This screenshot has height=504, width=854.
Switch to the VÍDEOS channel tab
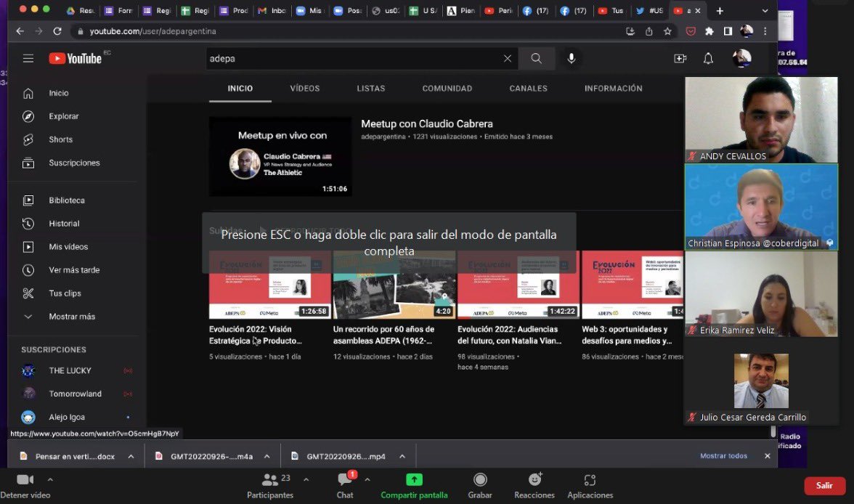click(x=304, y=89)
